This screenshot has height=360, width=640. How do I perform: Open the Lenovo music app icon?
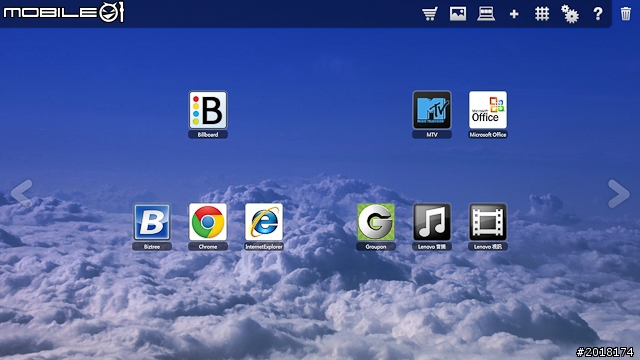click(432, 222)
